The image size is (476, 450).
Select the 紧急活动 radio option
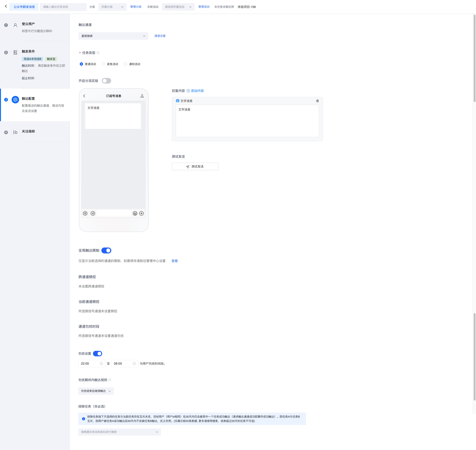pyautogui.click(x=103, y=64)
